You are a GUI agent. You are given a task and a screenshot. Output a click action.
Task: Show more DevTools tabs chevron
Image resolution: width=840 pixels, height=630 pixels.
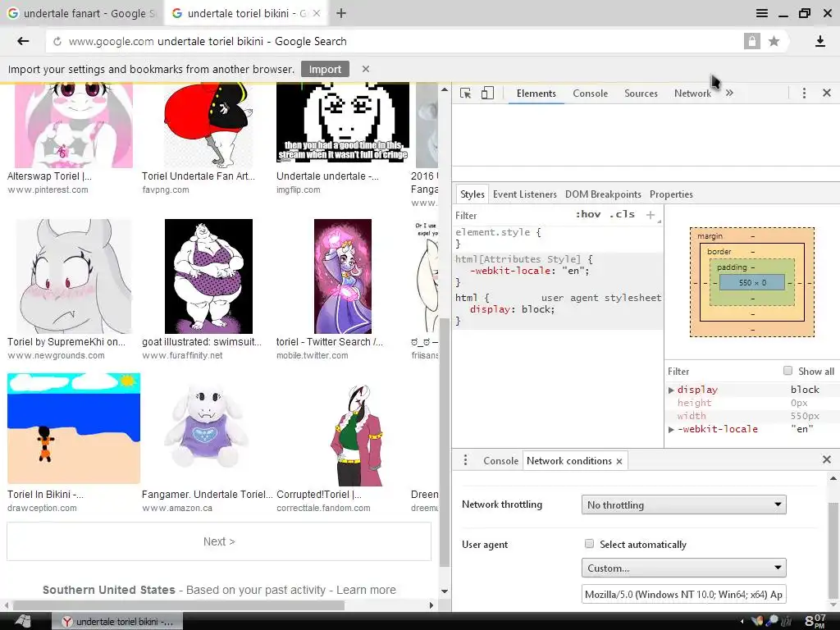pos(729,94)
